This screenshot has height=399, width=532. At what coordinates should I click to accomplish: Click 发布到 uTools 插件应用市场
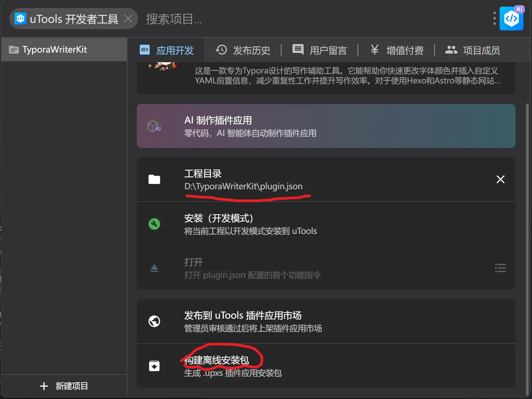click(x=326, y=321)
